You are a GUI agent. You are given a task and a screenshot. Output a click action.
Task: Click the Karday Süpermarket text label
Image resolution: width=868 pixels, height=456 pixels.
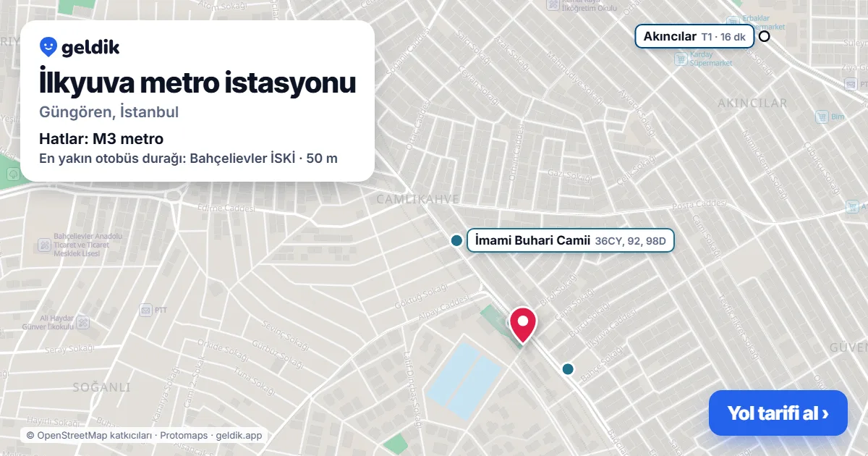tap(710, 59)
